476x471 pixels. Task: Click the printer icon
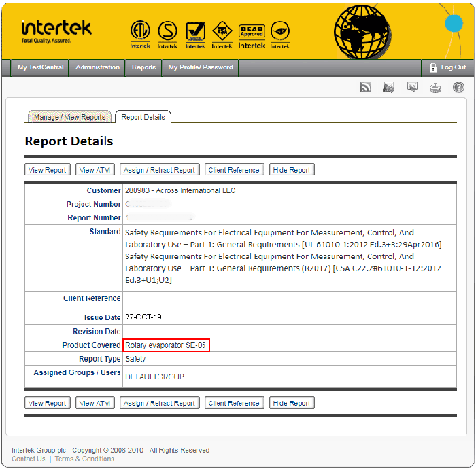435,87
